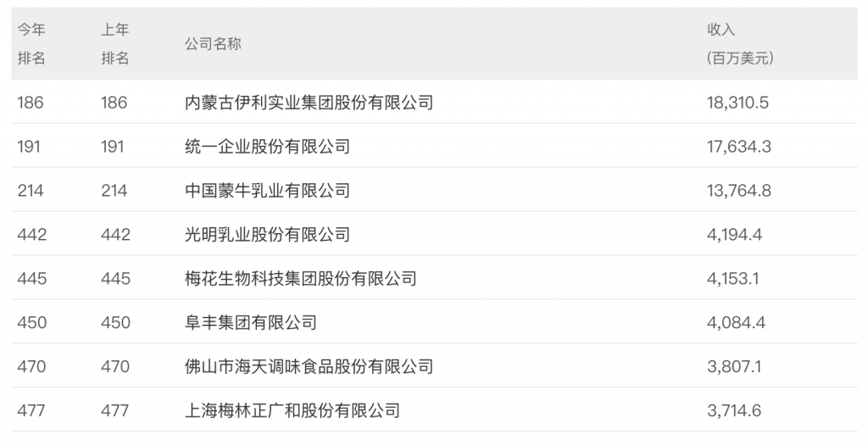Screen dimensions: 868x446
Task: Click this year's rank 442 cell
Action: point(31,234)
